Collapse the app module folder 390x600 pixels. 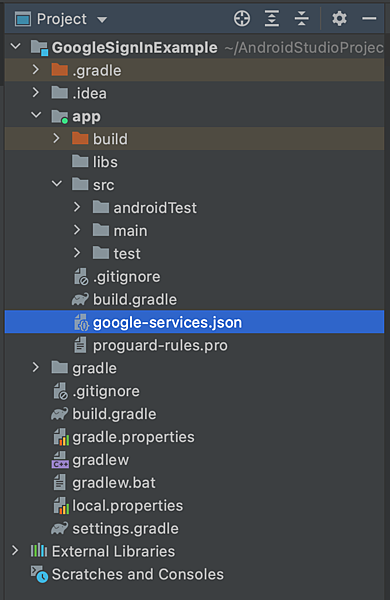pos(36,115)
